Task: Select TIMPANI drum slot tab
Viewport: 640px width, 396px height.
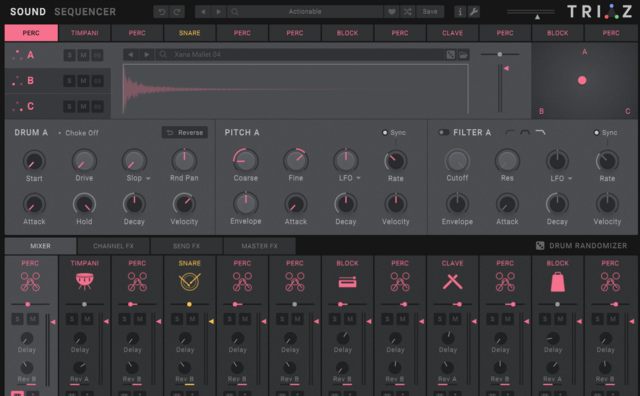Action: (84, 33)
